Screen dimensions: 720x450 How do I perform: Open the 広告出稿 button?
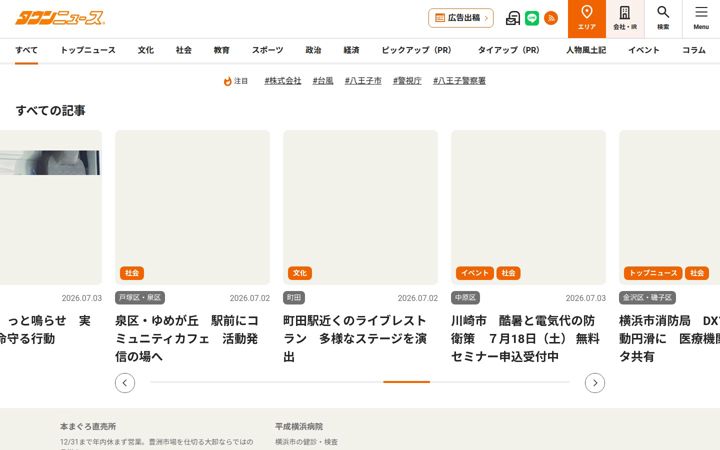[x=461, y=18]
